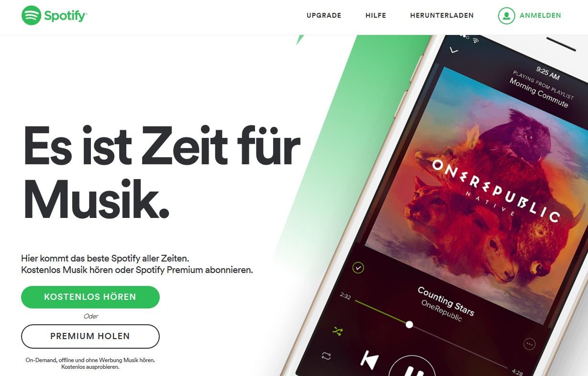Toggle the green shuffle icon on the phone
The image size is (588, 376).
click(338, 331)
